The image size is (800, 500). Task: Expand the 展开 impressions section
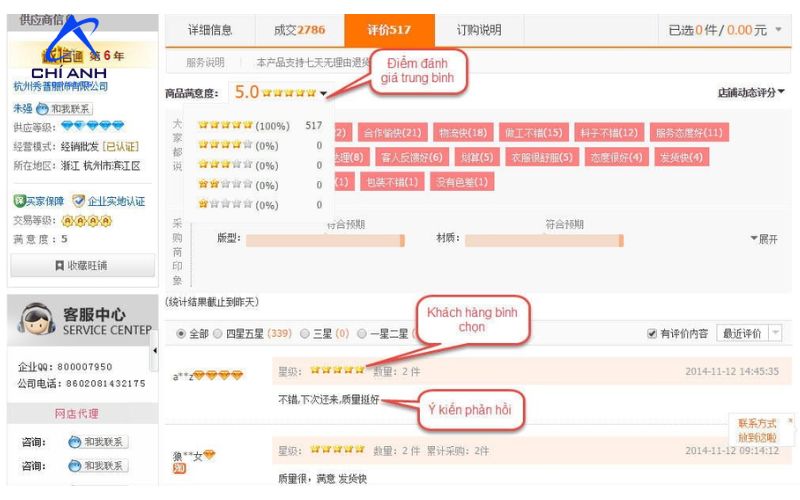click(x=764, y=239)
